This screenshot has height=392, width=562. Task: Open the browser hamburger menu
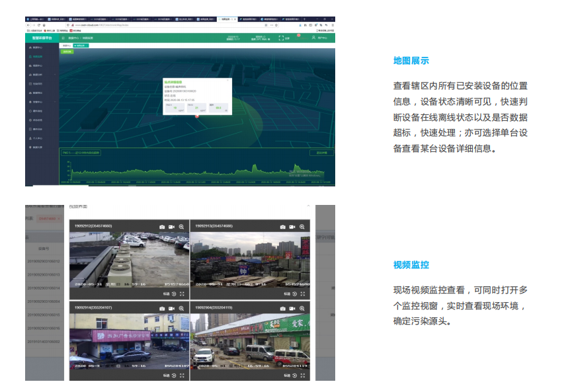333,25
